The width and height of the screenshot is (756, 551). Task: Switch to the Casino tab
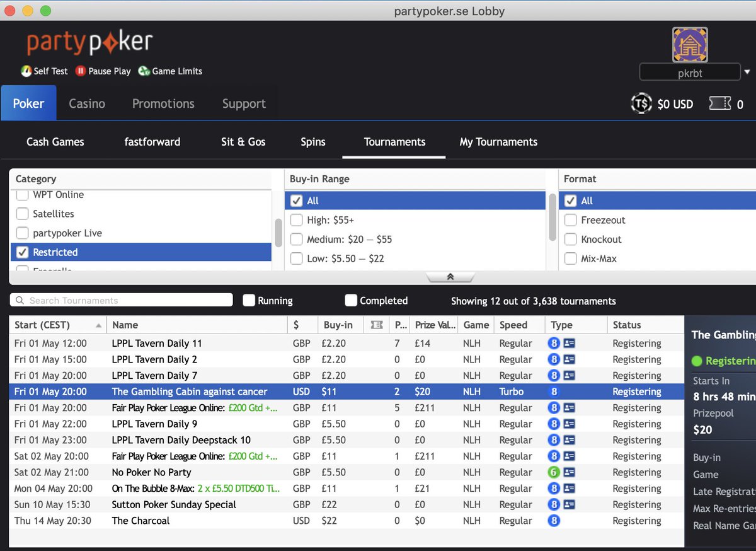87,103
